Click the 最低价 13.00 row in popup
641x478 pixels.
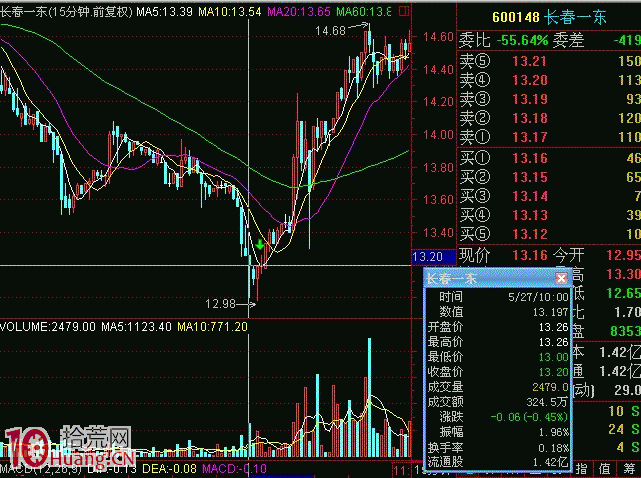(x=498, y=357)
